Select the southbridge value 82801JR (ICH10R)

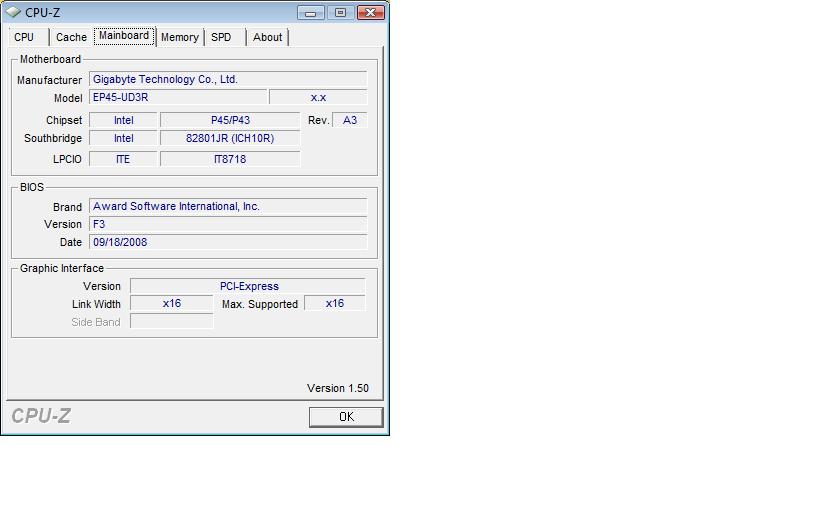pos(230,138)
